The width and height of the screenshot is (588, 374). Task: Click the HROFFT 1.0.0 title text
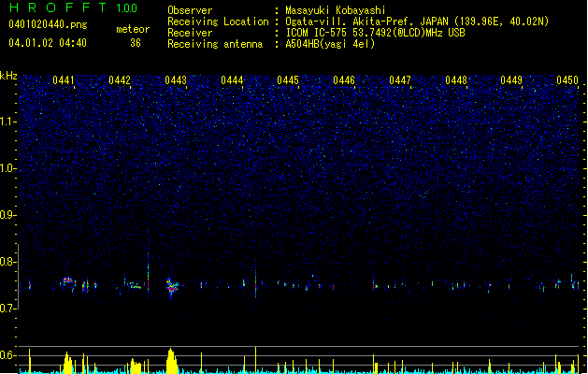click(x=73, y=7)
